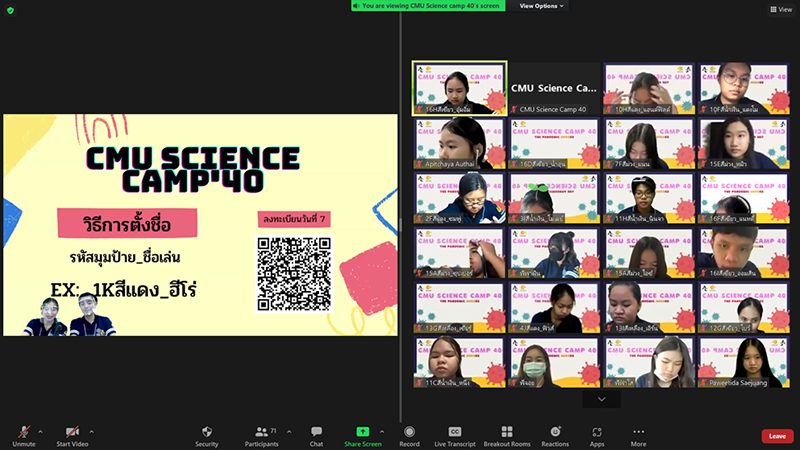Click the green encryption shield icon
This screenshot has width=800, height=450.
10,10
